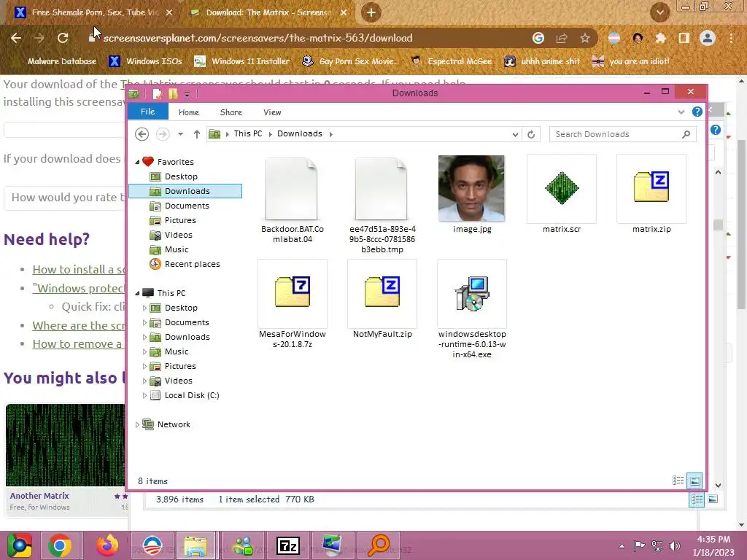The image size is (747, 560).
Task: Switch to details view in Downloads window
Action: (x=678, y=481)
